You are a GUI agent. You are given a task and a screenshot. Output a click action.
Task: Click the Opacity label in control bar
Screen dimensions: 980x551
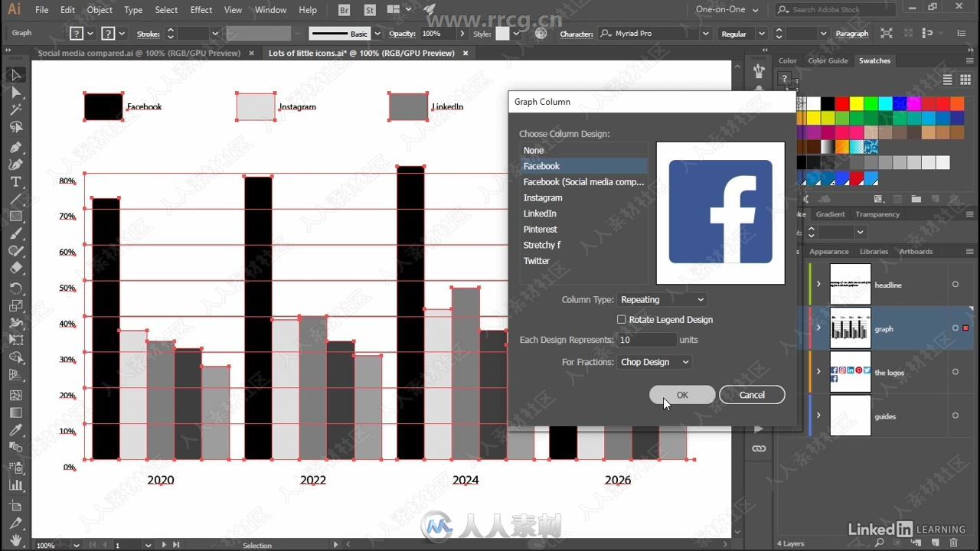(402, 34)
